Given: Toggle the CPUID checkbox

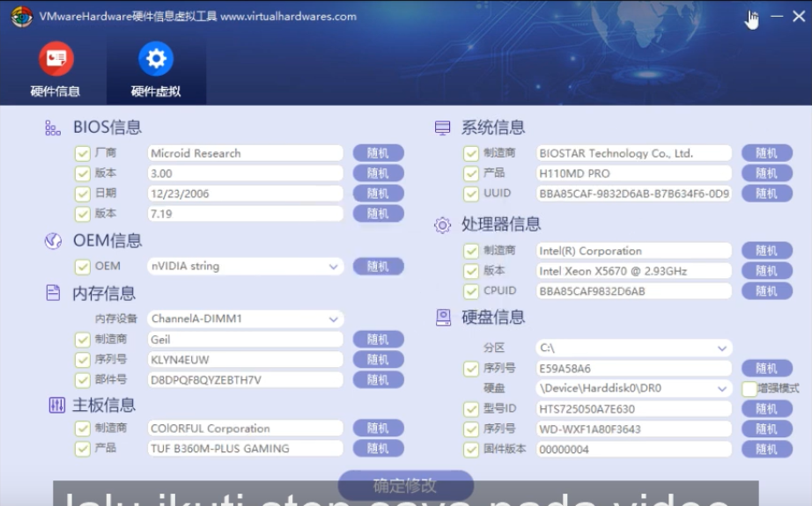Looking at the screenshot, I should 471,292.
